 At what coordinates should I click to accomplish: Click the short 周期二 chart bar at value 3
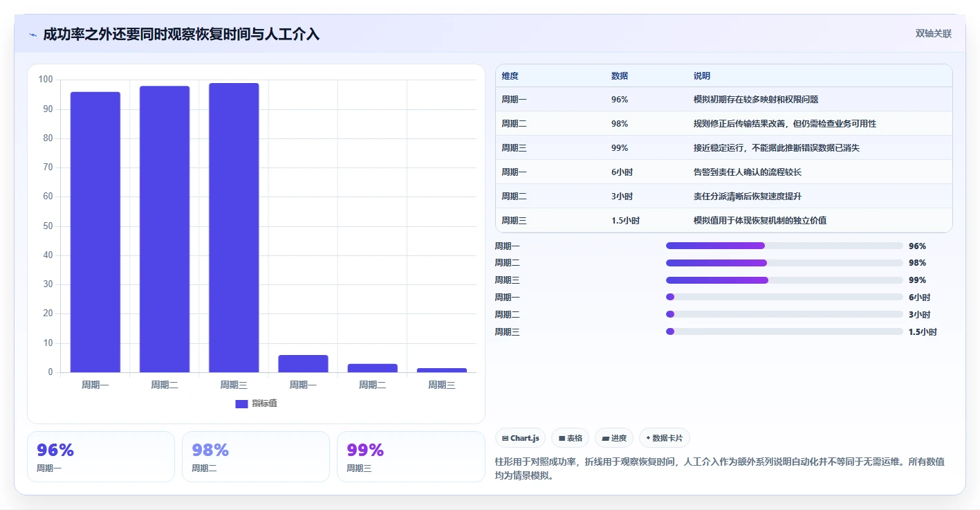click(372, 368)
